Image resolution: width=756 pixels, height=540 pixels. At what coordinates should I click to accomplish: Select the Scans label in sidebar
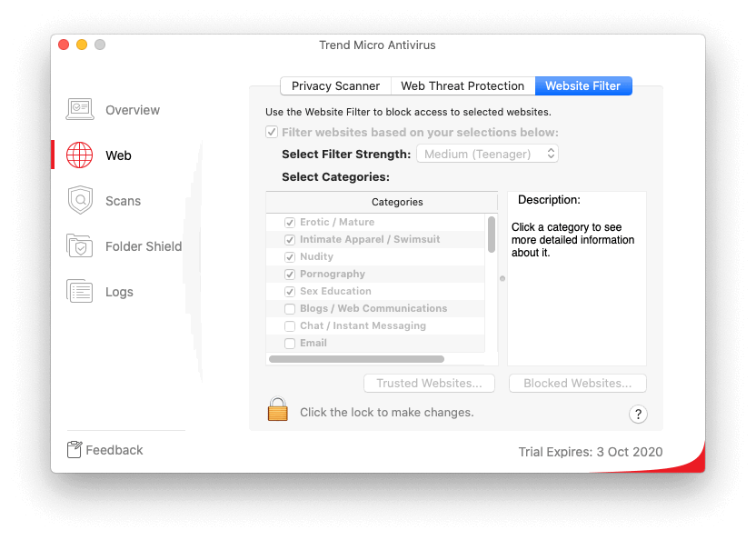point(123,201)
